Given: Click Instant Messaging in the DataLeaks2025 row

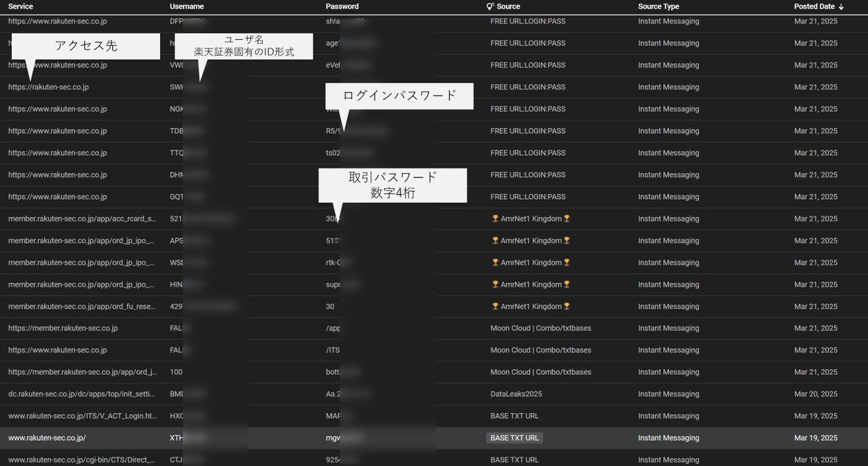Looking at the screenshot, I should point(669,394).
